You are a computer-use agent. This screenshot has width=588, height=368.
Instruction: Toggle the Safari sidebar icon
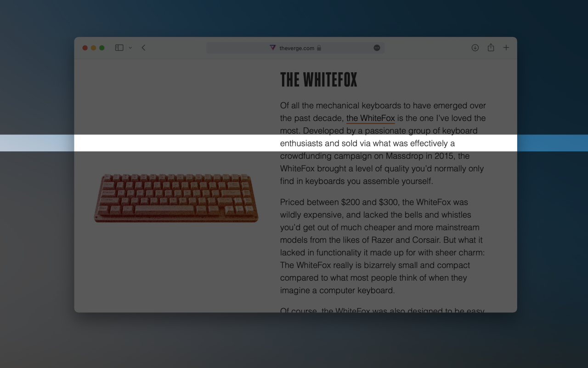coord(119,48)
